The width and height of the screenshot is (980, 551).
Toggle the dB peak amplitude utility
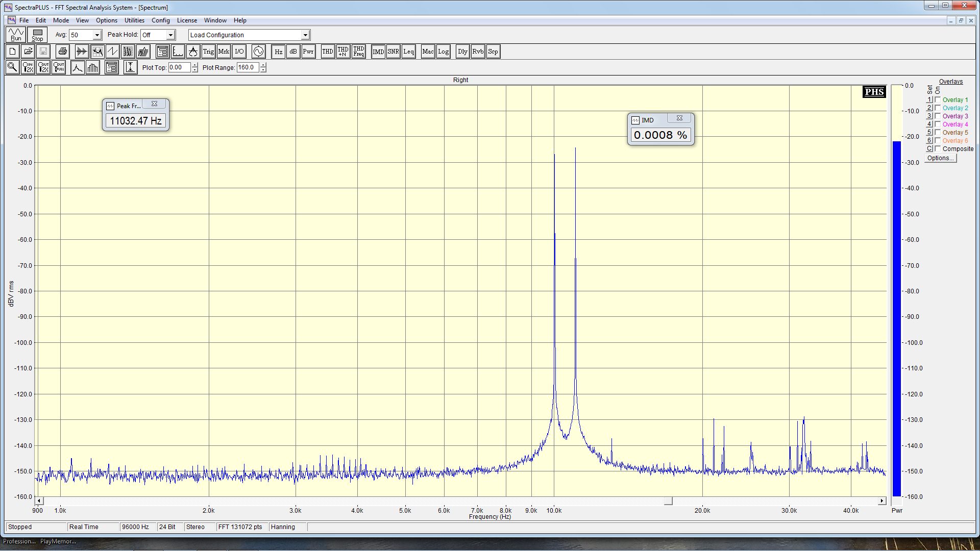(293, 52)
